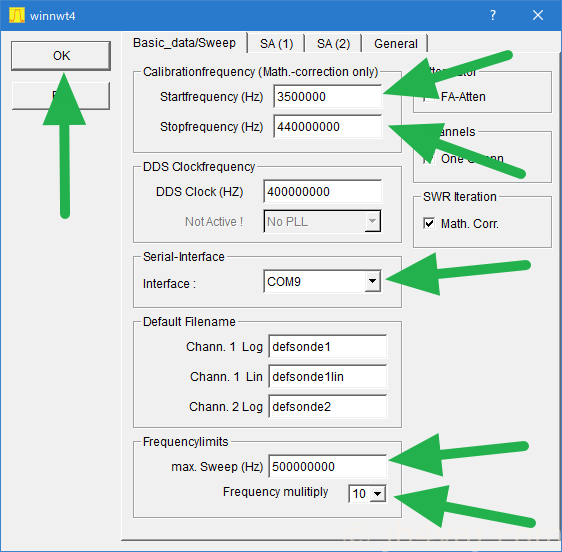Click the winnwt4 title bar icon
The width and height of the screenshot is (562, 552).
[x=16, y=15]
